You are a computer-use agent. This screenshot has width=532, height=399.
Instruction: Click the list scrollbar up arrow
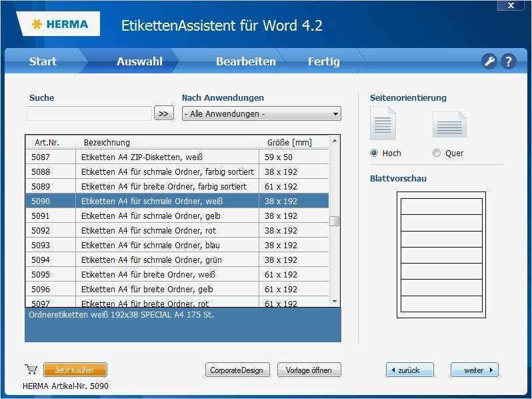[x=335, y=141]
